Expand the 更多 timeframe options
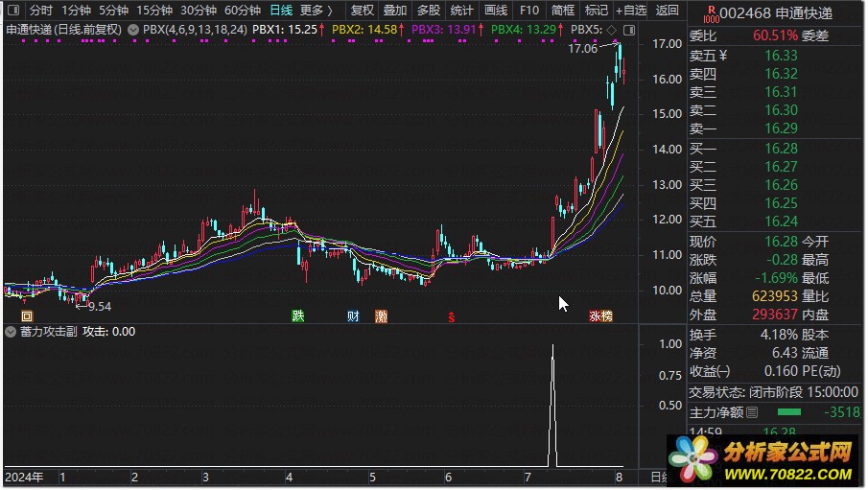 pyautogui.click(x=317, y=10)
